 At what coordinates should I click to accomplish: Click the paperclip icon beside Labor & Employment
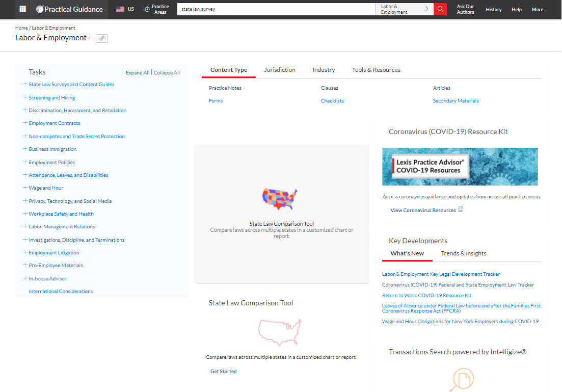[x=102, y=38]
